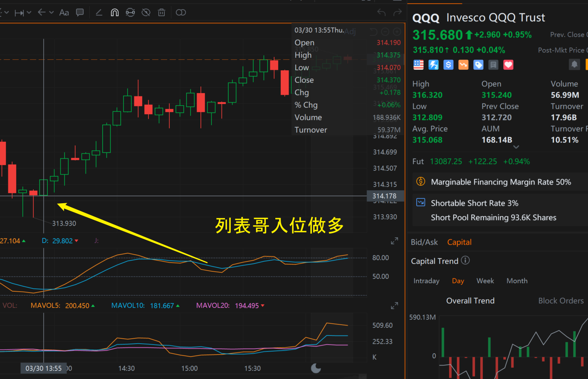This screenshot has height=379, width=588.
Task: Open the measure tool dropdown arrow
Action: point(29,13)
